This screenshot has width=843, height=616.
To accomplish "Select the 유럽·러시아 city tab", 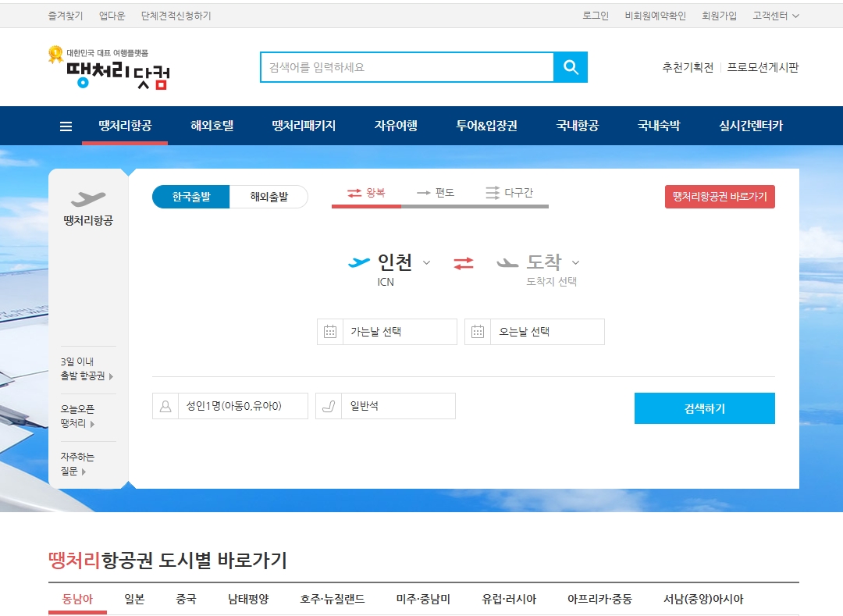I will pyautogui.click(x=509, y=599).
